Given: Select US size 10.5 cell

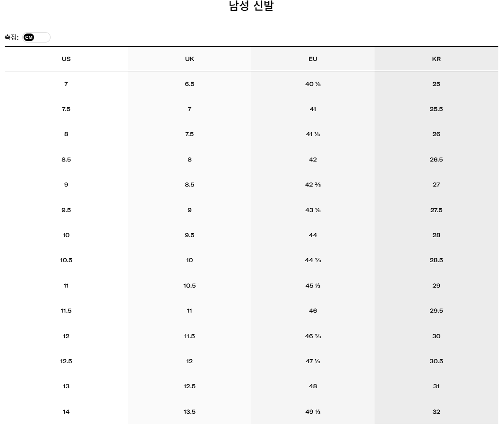Looking at the screenshot, I should (x=66, y=260).
